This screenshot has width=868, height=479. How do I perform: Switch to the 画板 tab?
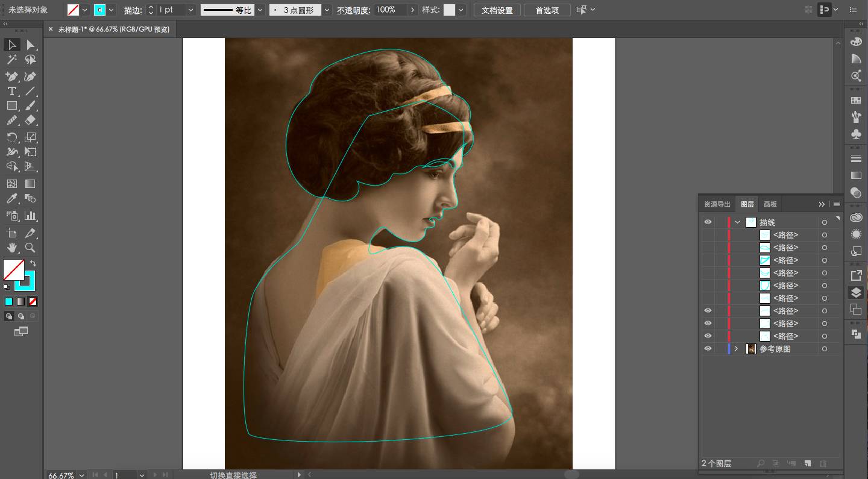770,204
